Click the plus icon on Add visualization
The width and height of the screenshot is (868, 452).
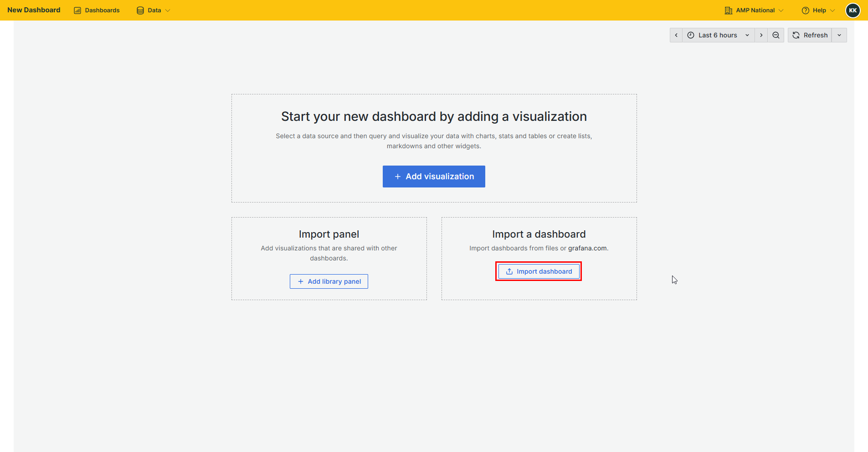tap(398, 177)
